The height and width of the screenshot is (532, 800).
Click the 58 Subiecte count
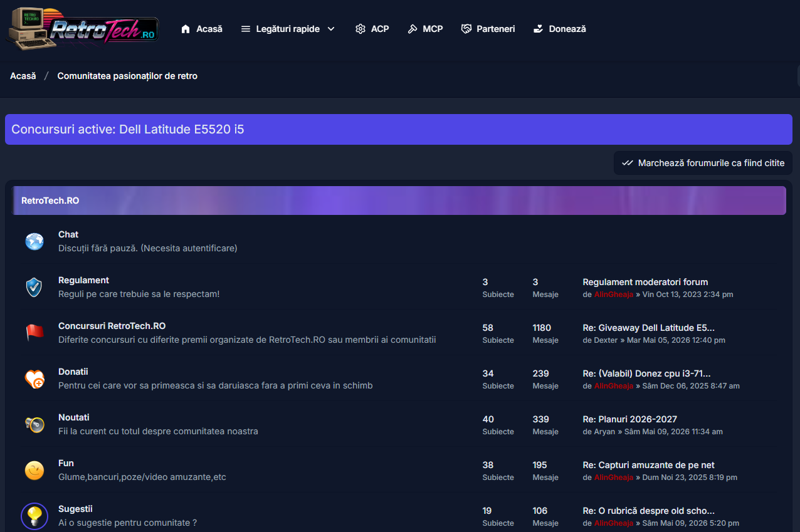488,328
